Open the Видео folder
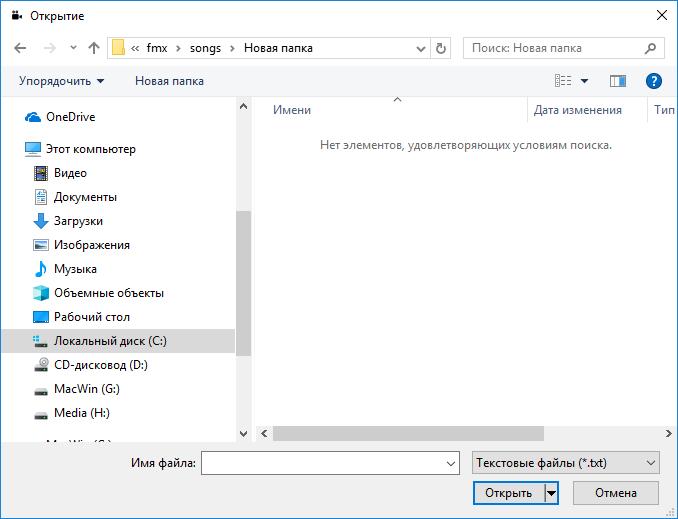Viewport: 678px width, 519px height. click(70, 173)
